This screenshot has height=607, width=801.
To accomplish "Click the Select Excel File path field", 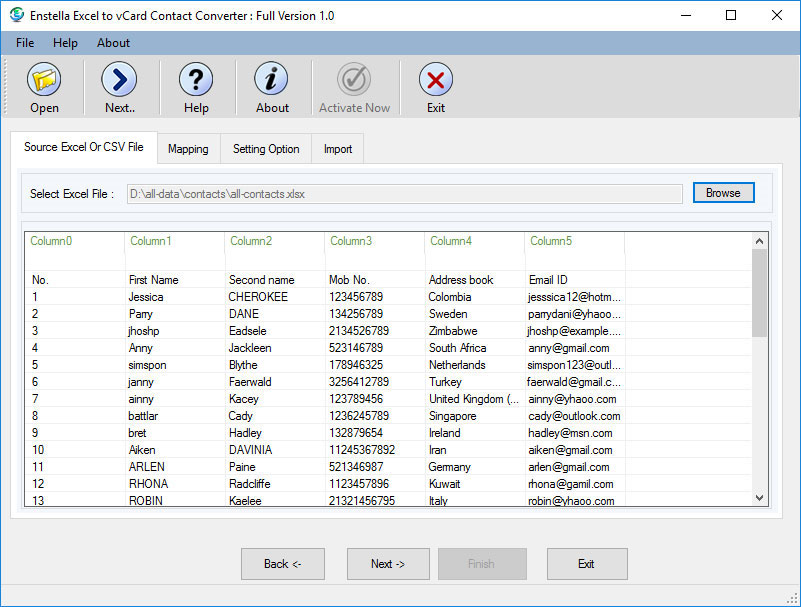I will (x=404, y=194).
